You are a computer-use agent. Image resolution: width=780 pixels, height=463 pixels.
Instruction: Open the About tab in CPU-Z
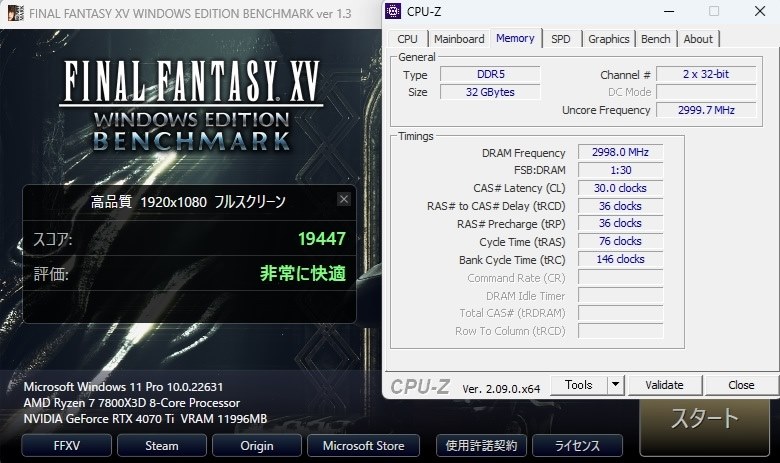698,39
